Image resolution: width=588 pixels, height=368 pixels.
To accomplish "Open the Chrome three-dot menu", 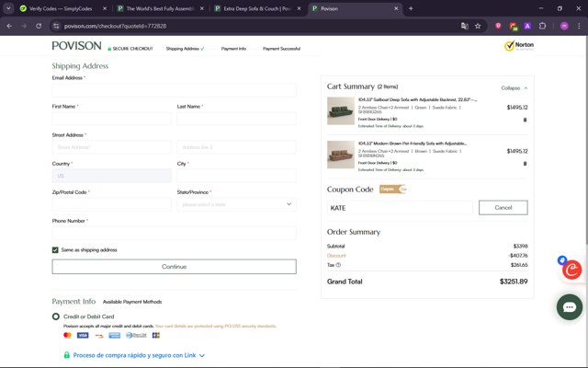I will pyautogui.click(x=579, y=26).
